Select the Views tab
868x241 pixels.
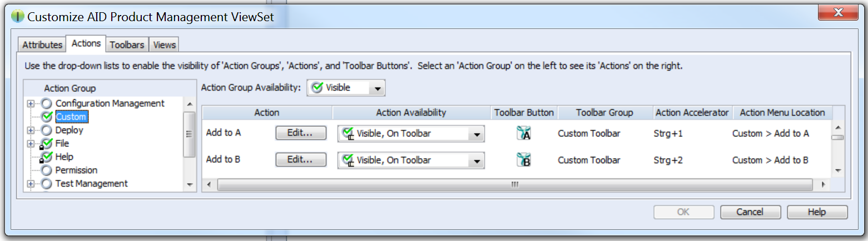165,45
